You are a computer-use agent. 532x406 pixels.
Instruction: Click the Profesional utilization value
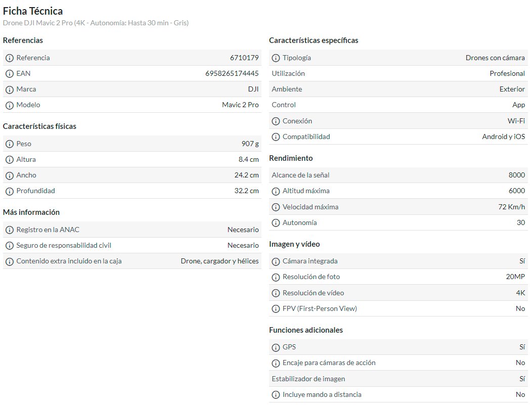(507, 73)
